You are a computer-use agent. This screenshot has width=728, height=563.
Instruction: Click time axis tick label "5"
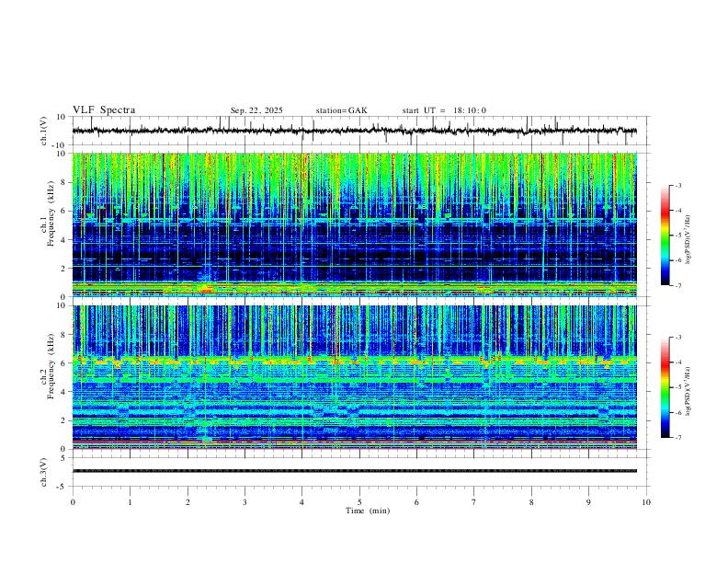click(x=359, y=502)
